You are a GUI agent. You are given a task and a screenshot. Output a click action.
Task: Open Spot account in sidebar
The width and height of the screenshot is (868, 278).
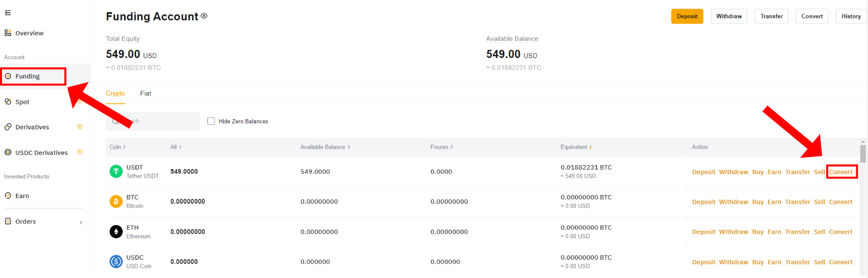[x=22, y=102]
